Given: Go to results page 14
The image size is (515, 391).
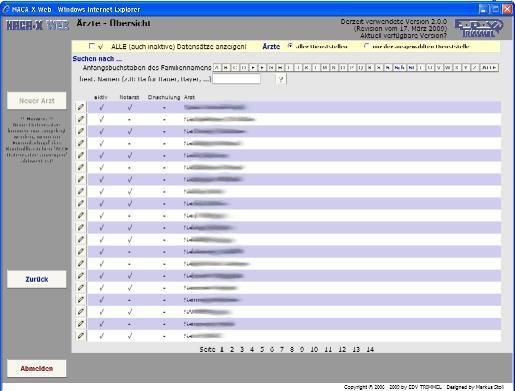Looking at the screenshot, I should tap(370, 349).
